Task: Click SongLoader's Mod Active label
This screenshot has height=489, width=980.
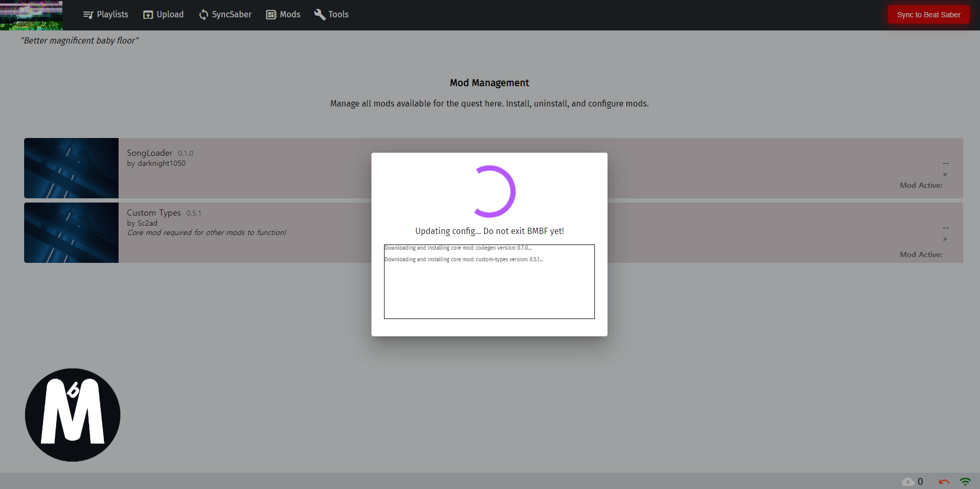Action: point(921,185)
